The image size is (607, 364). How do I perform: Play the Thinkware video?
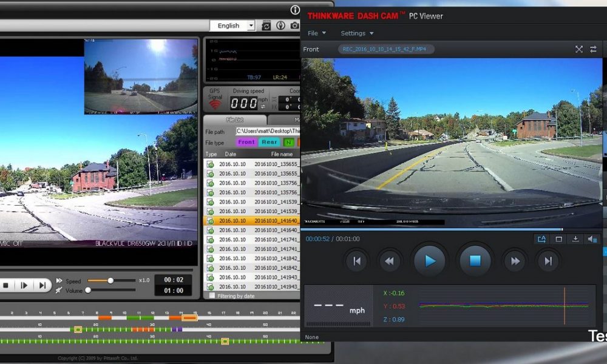click(430, 261)
